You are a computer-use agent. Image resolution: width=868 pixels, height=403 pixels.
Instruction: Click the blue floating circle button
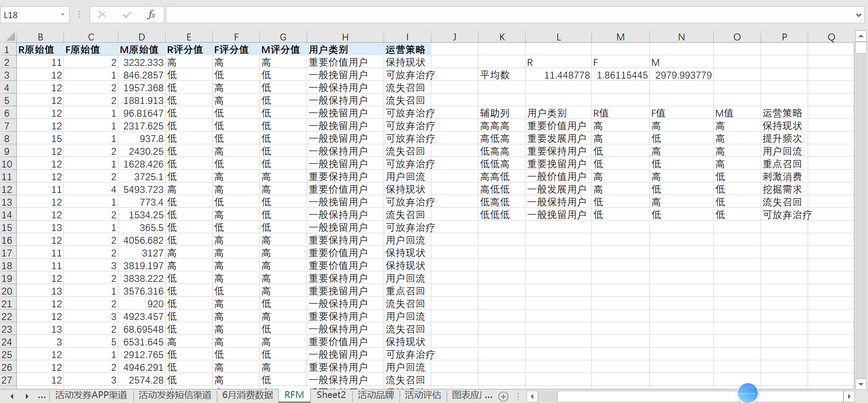click(748, 393)
